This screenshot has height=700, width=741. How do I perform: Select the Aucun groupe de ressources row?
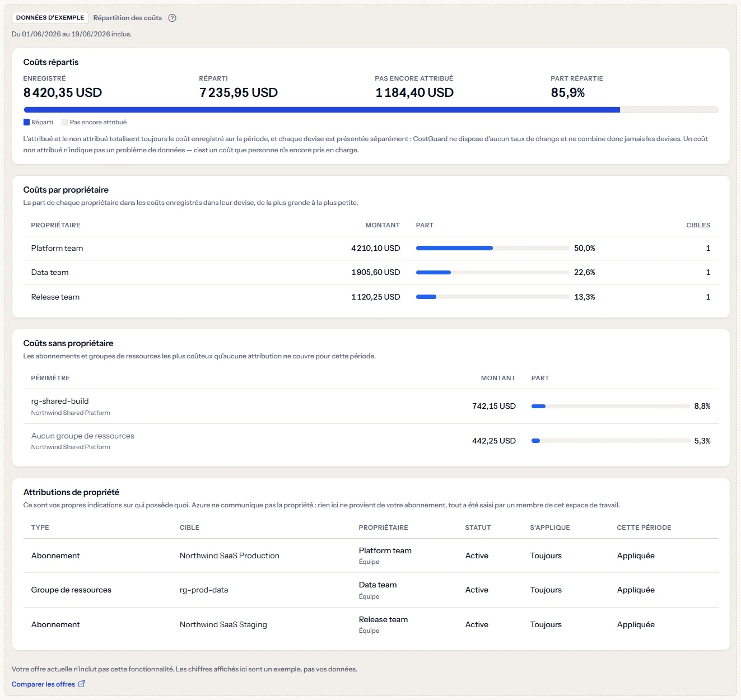pos(371,441)
